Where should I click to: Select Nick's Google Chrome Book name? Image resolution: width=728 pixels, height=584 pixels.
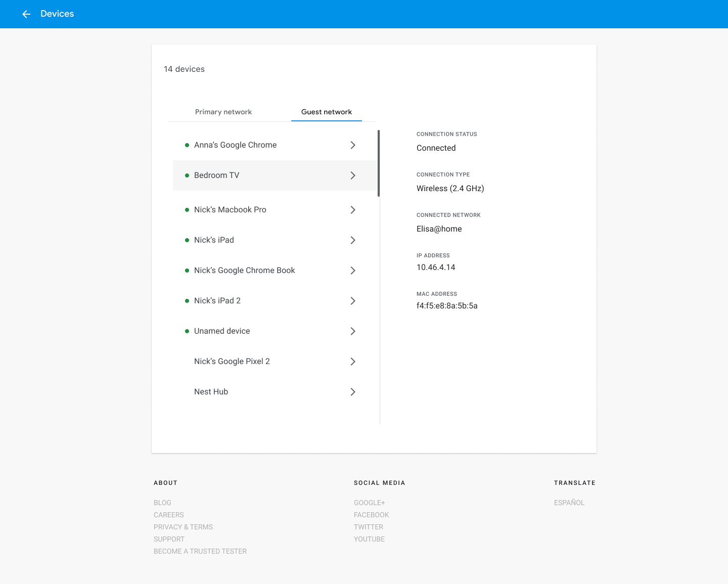(x=244, y=271)
